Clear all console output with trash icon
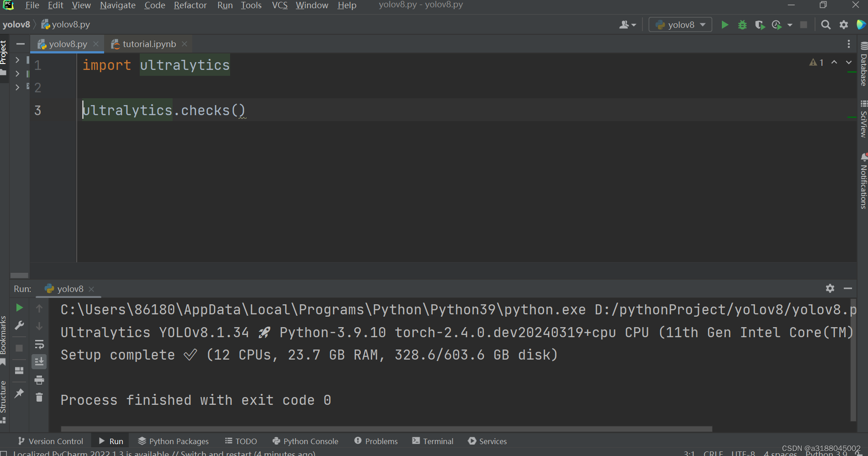This screenshot has height=456, width=868. [x=39, y=398]
